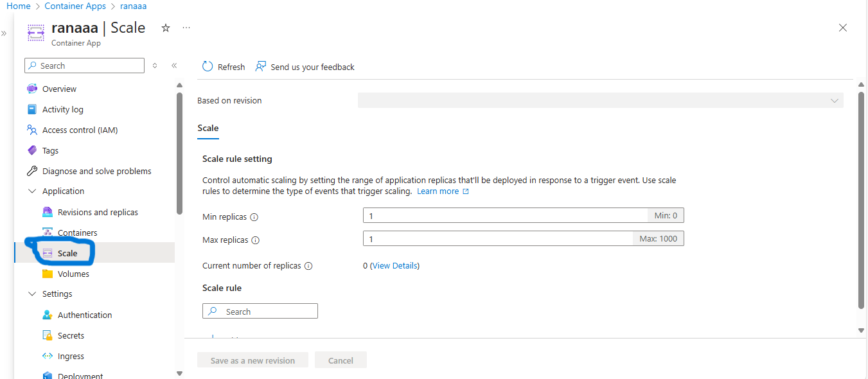868x379 pixels.
Task: Click Refresh in the toolbar
Action: click(224, 67)
